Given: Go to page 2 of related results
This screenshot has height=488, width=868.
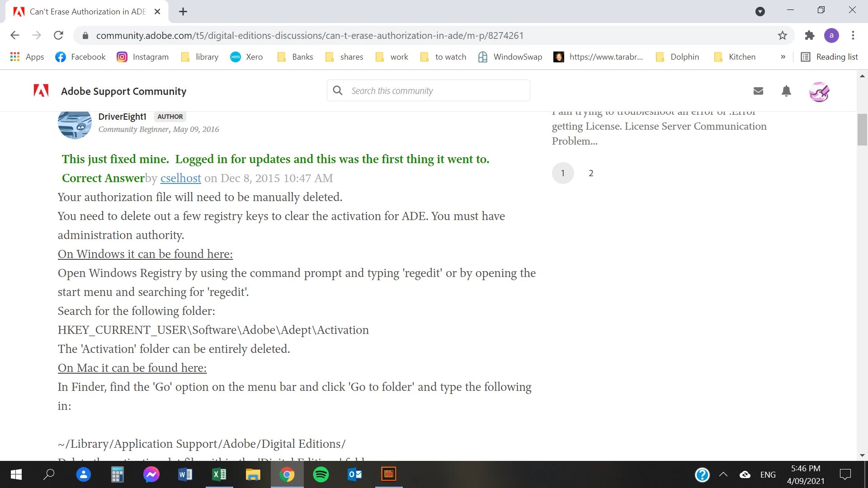Looking at the screenshot, I should point(591,173).
